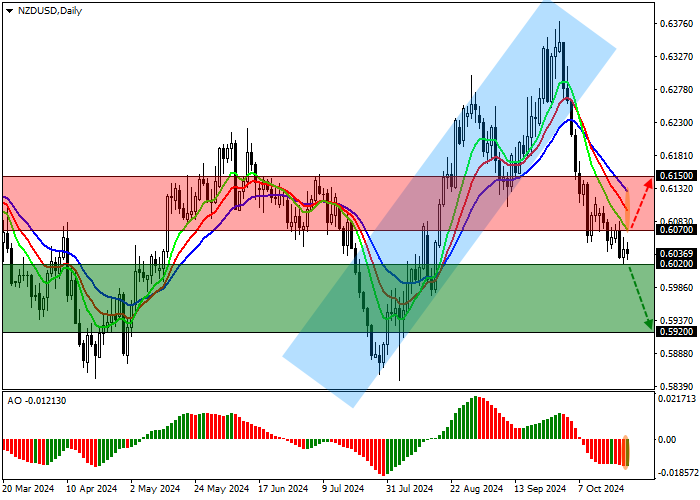
Task: Select the 0.60200 price level label
Action: coord(676,264)
